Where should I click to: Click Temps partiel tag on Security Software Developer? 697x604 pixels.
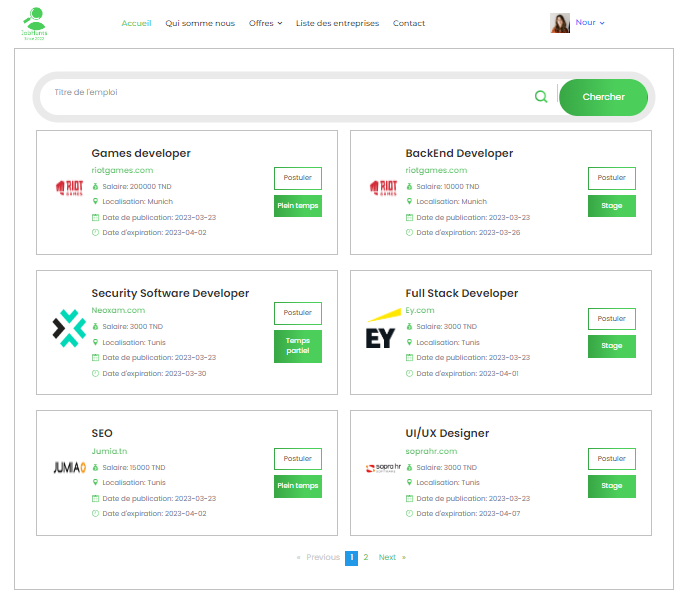tap(298, 346)
